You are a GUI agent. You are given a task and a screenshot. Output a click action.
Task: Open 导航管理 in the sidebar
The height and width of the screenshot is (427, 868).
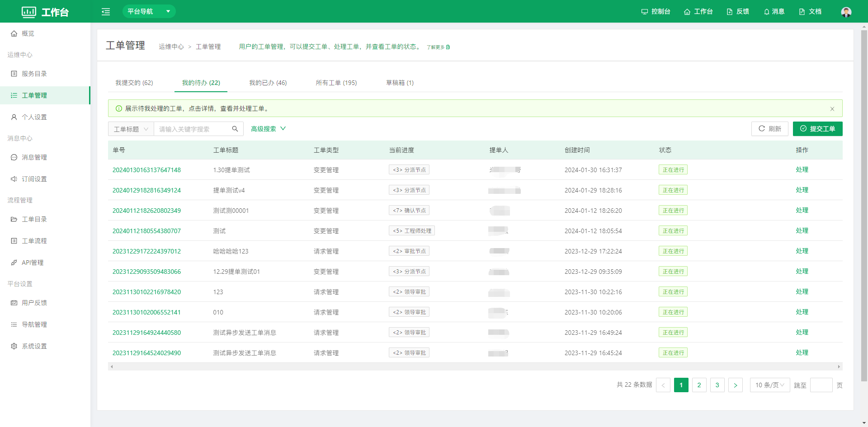click(x=45, y=324)
